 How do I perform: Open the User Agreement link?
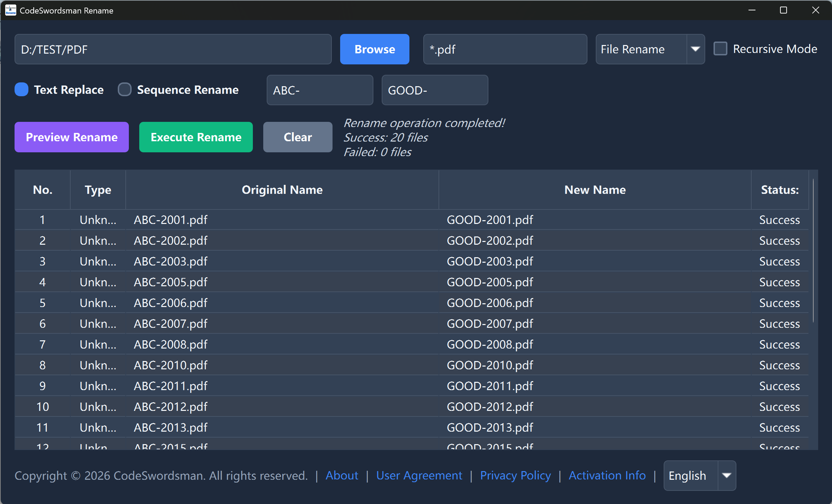[x=419, y=476]
